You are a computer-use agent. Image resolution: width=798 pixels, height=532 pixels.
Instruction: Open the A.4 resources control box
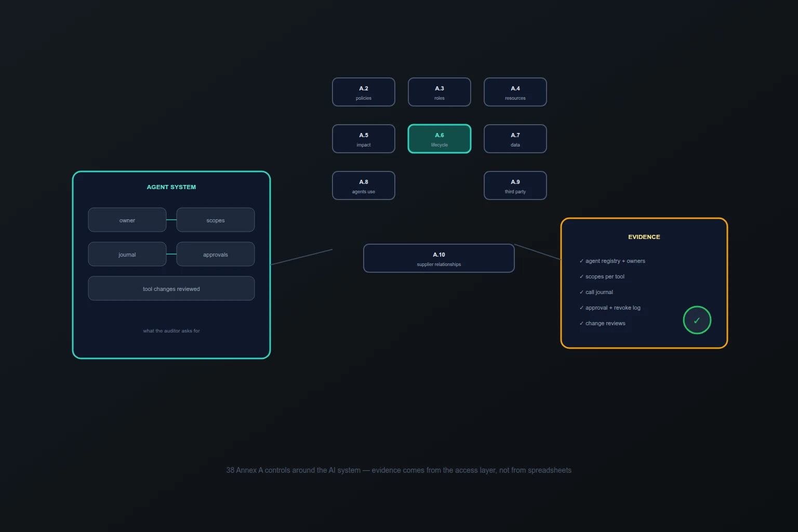[x=515, y=92]
